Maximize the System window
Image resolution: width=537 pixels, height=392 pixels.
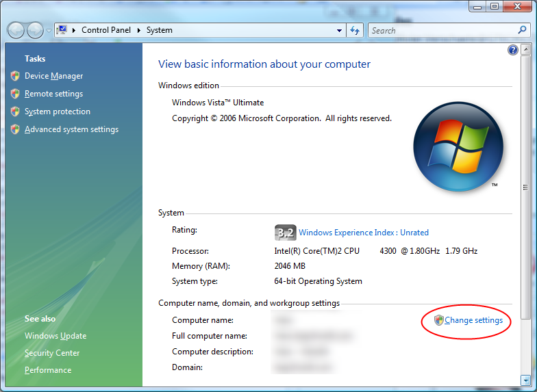(x=495, y=7)
